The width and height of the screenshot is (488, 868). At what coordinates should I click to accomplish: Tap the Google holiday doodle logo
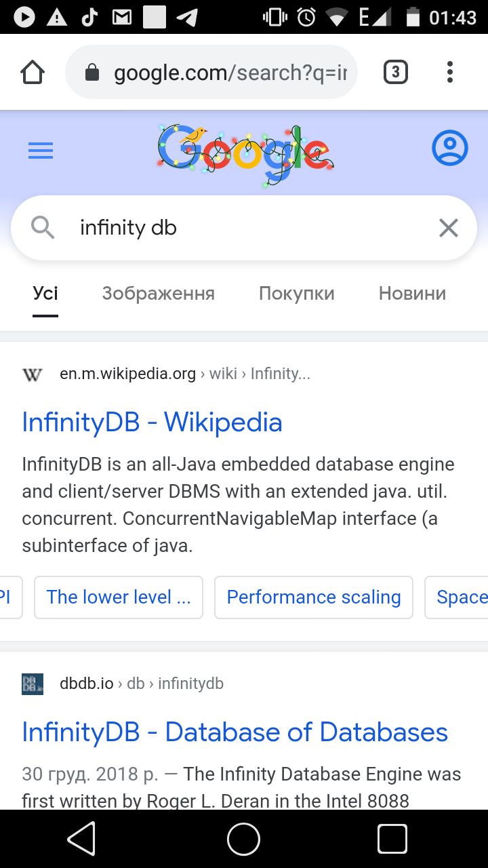point(245,155)
